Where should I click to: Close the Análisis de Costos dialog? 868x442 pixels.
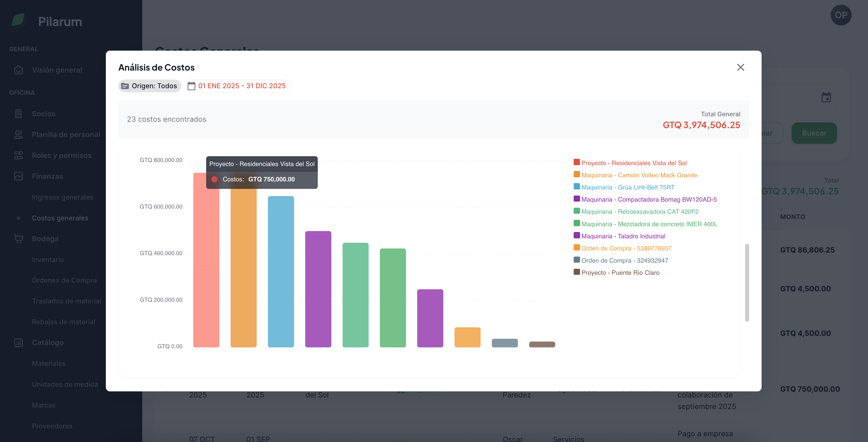pyautogui.click(x=740, y=67)
